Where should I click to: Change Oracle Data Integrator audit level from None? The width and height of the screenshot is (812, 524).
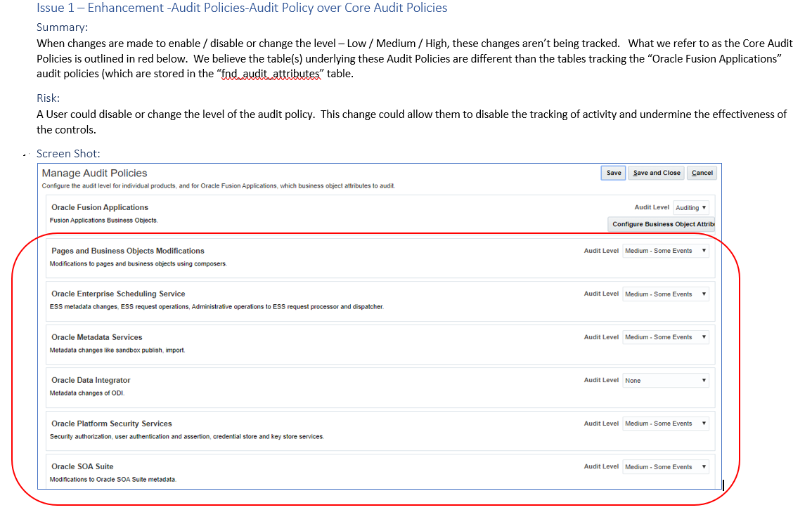point(666,380)
